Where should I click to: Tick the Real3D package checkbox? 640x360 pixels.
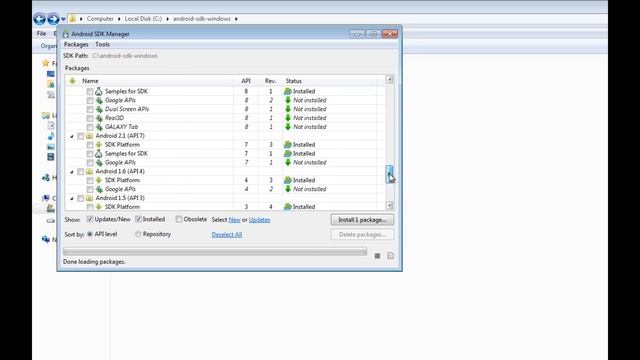[x=90, y=118]
